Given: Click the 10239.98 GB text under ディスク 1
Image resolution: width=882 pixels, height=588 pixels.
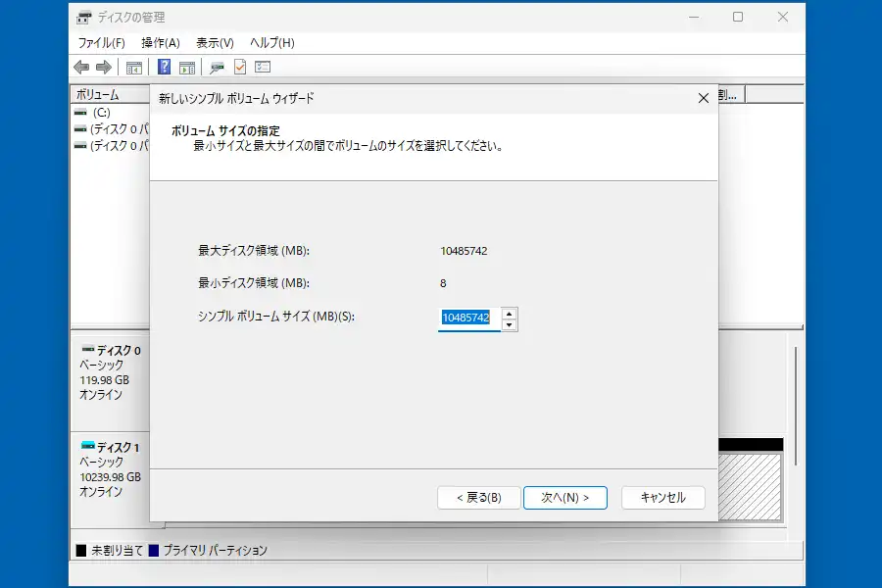Looking at the screenshot, I should (x=110, y=477).
